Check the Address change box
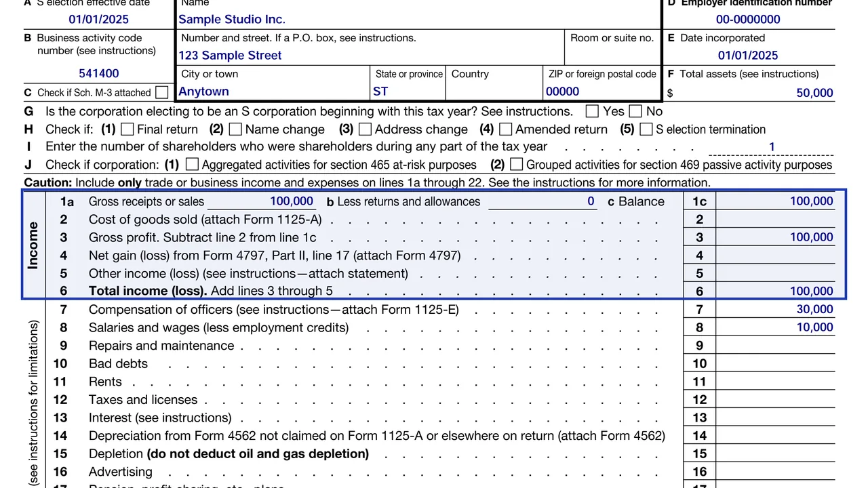The height and width of the screenshot is (488, 868). (x=365, y=129)
